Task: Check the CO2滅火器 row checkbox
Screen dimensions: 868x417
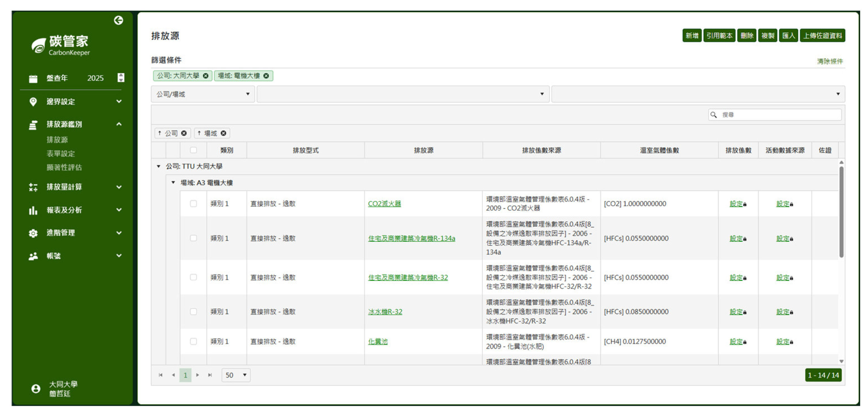Action: [193, 203]
